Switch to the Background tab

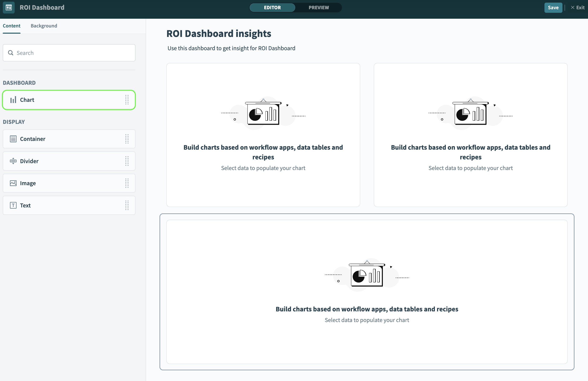pos(44,26)
